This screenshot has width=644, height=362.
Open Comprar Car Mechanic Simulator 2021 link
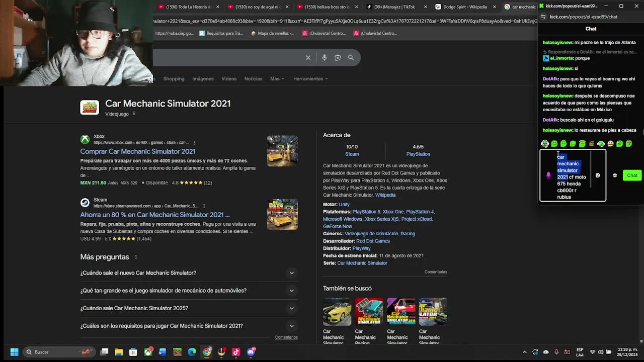137,151
